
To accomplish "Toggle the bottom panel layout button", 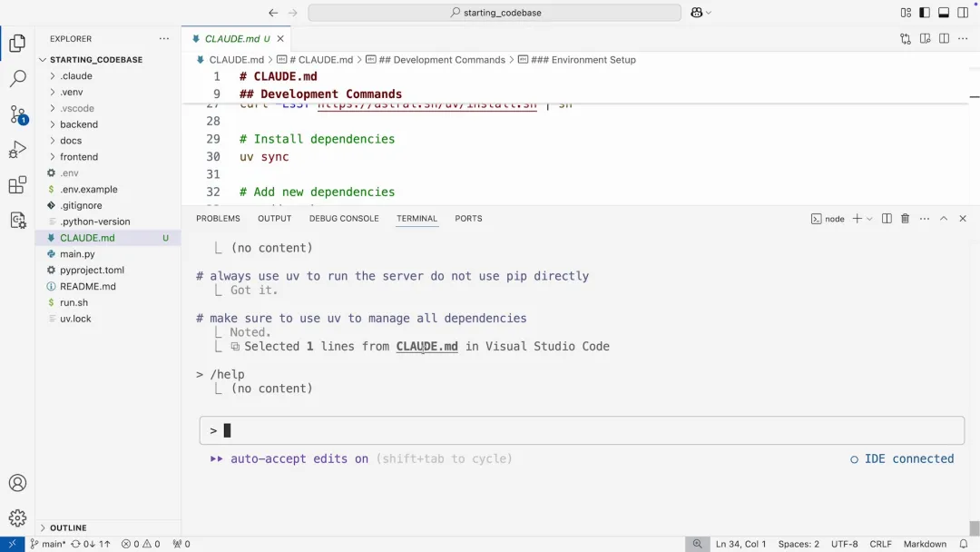I will (944, 13).
